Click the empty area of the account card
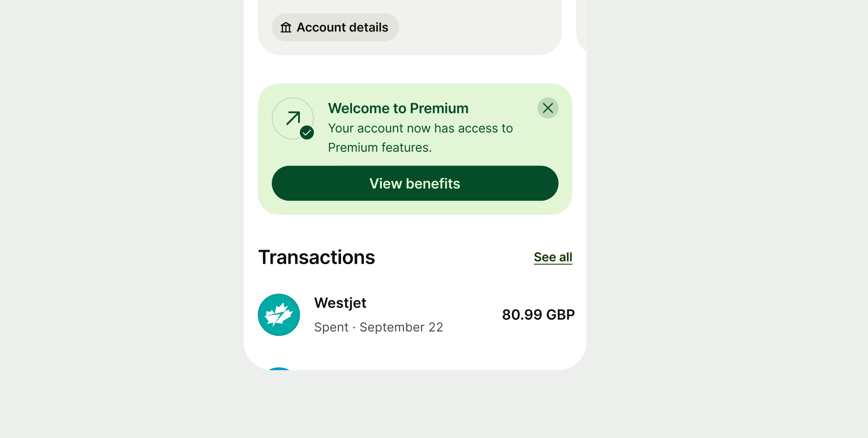The height and width of the screenshot is (438, 868). tap(482, 26)
